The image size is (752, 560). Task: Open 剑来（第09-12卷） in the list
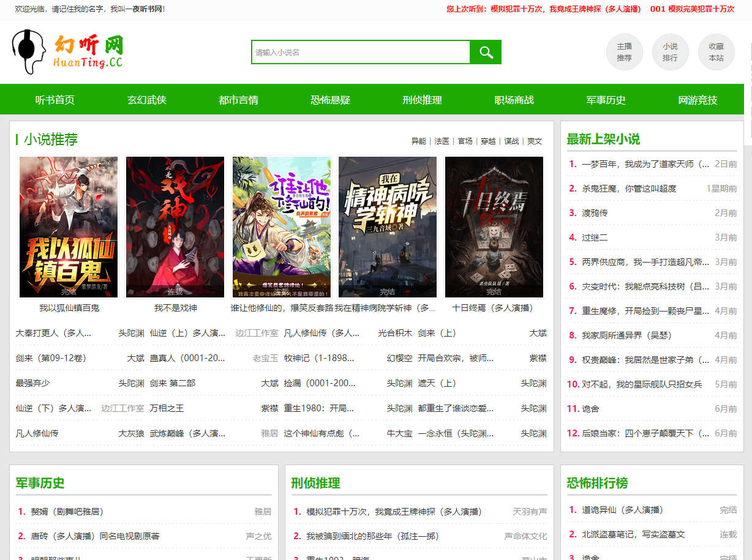tap(51, 358)
